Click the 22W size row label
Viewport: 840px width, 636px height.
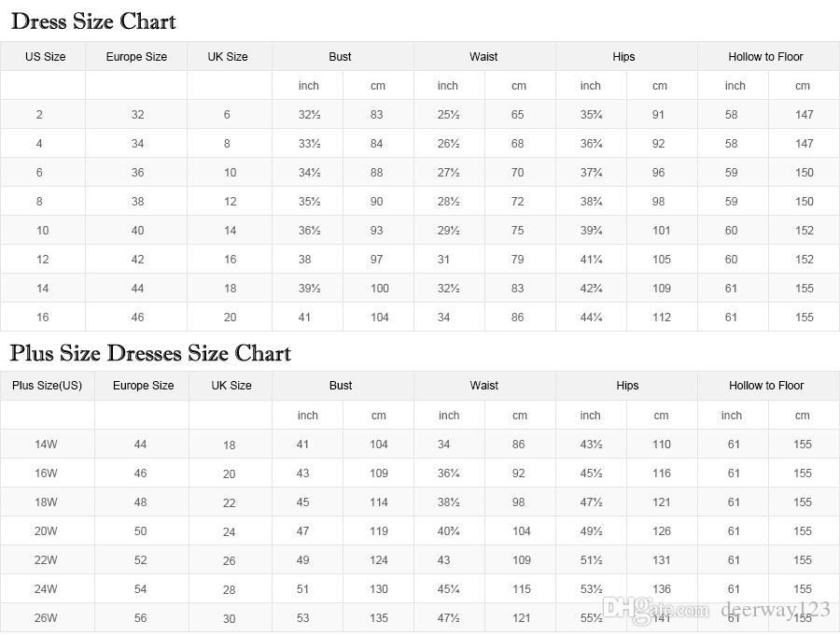pyautogui.click(x=47, y=560)
